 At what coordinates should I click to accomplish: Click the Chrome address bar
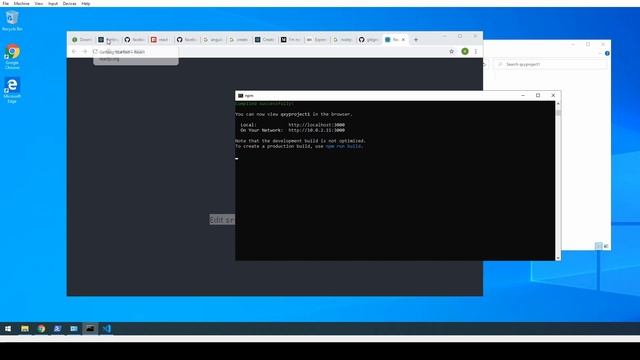(273, 52)
